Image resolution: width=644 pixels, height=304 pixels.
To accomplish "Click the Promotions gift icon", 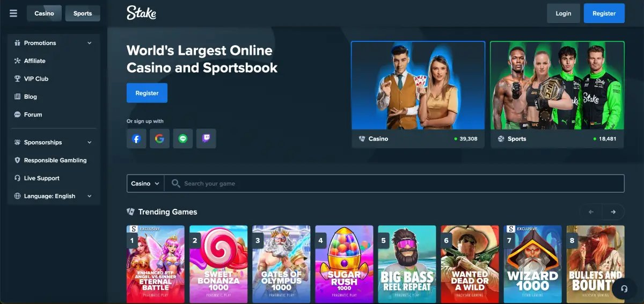I will (x=18, y=43).
